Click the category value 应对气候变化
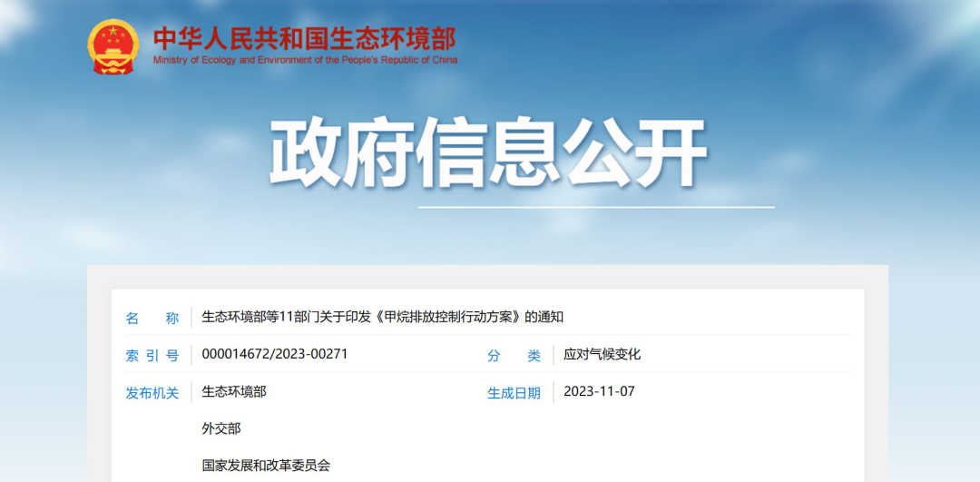Viewport: 980px width, 482px height. click(602, 355)
